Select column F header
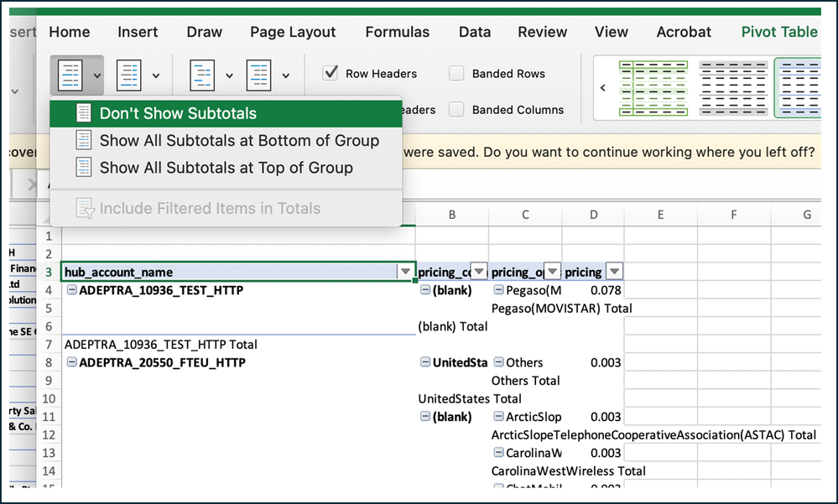838x504 pixels. click(734, 215)
